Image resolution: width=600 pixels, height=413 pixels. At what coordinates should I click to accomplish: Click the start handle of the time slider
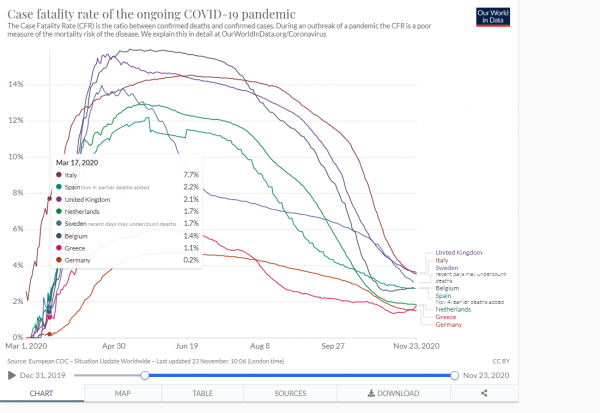pyautogui.click(x=146, y=375)
